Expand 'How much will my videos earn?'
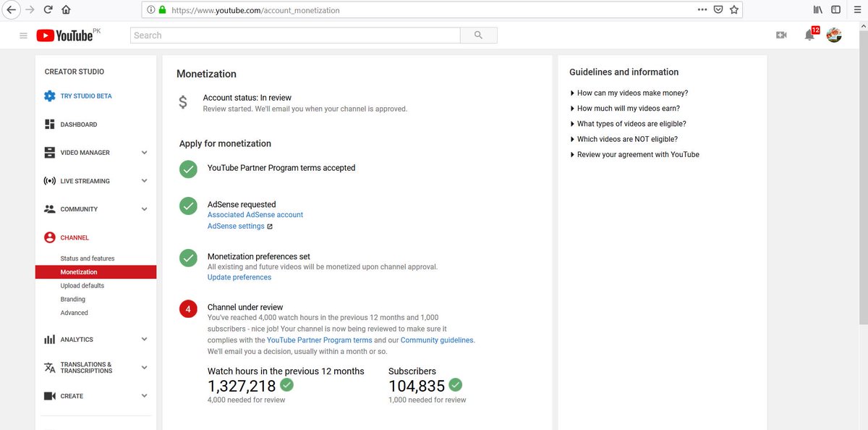The width and height of the screenshot is (868, 430). pyautogui.click(x=625, y=109)
